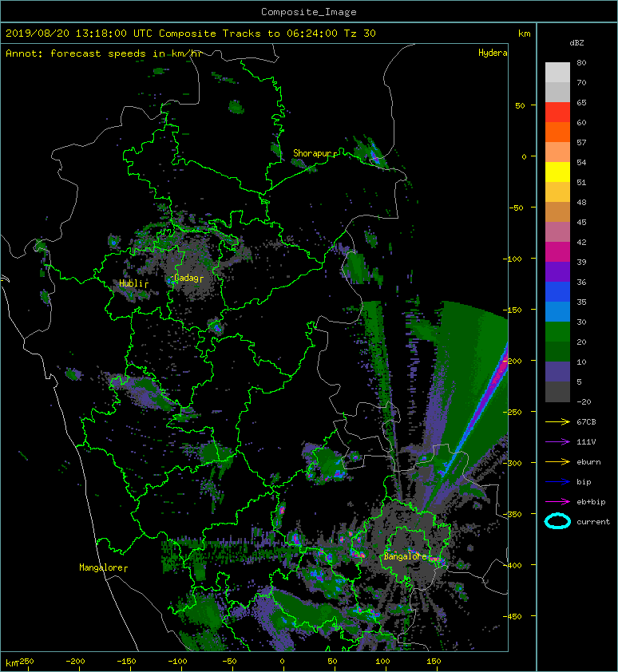Click the 80 value in dBZ legend
Image resolution: width=618 pixels, height=672 pixels.
tap(581, 62)
